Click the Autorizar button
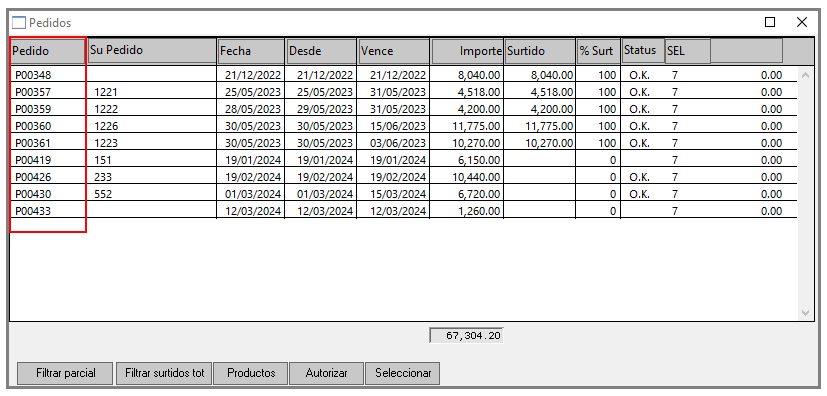827x396 pixels. point(326,373)
